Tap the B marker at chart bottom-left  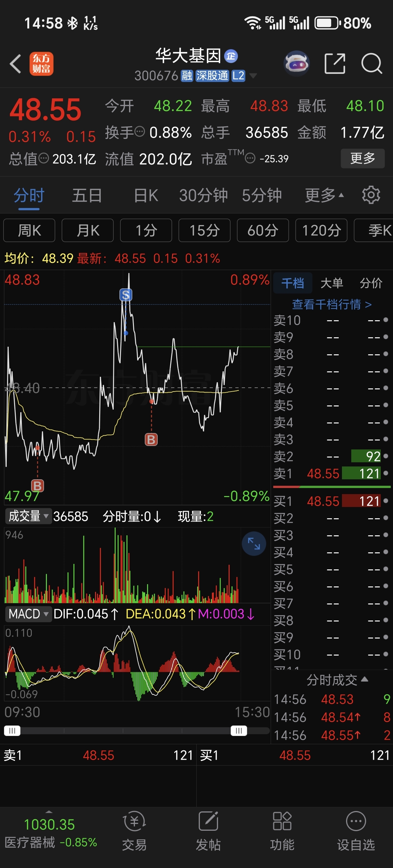(x=37, y=485)
